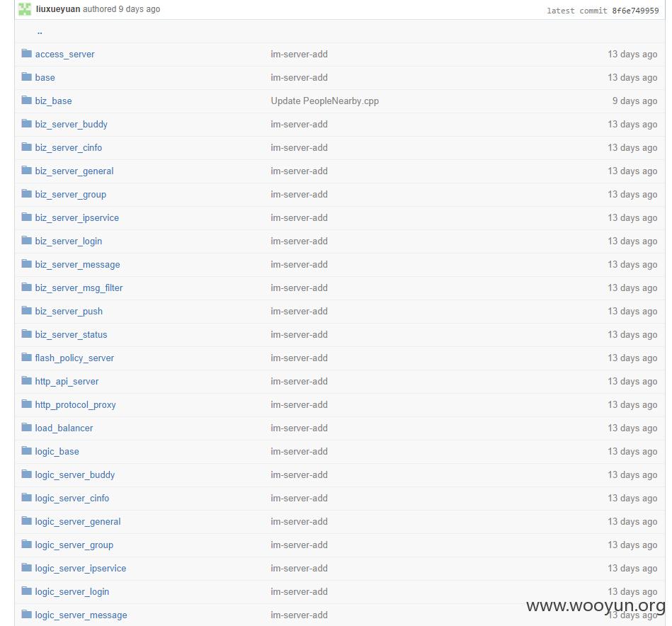This screenshot has height=626, width=672.
Task: Click the folder icon beside logic_server_ipservice
Action: pyautogui.click(x=27, y=567)
